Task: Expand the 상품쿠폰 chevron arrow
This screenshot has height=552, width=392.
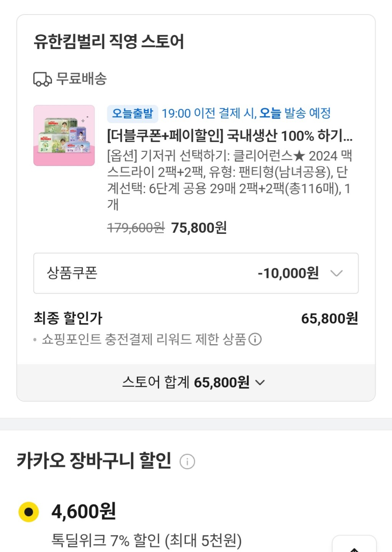Action: (336, 273)
